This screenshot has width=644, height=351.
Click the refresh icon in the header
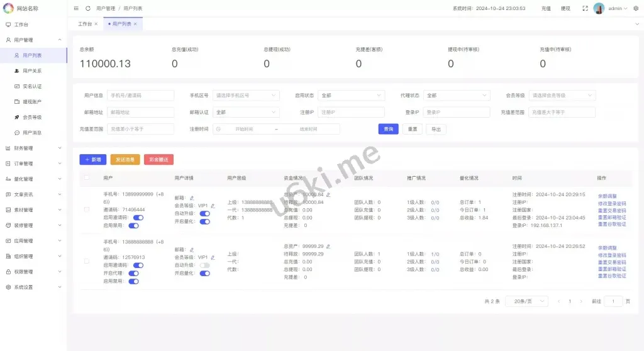tap(87, 9)
